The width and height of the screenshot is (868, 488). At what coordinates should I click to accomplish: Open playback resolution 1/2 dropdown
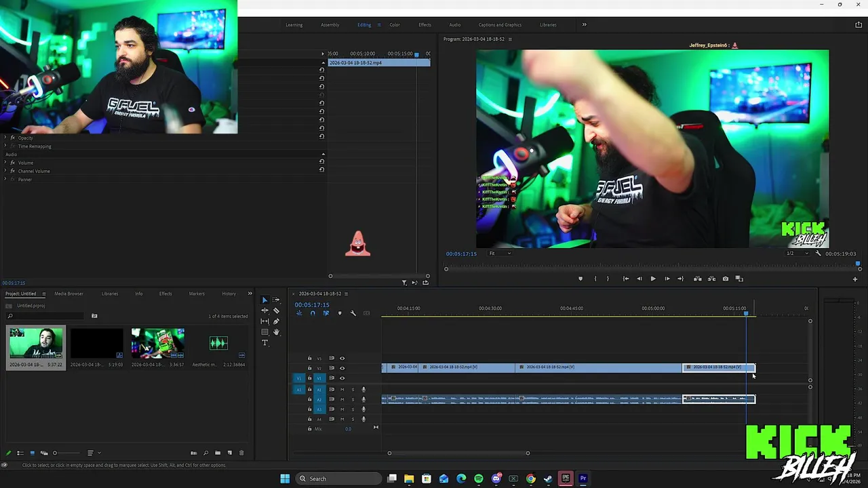pyautogui.click(x=797, y=253)
